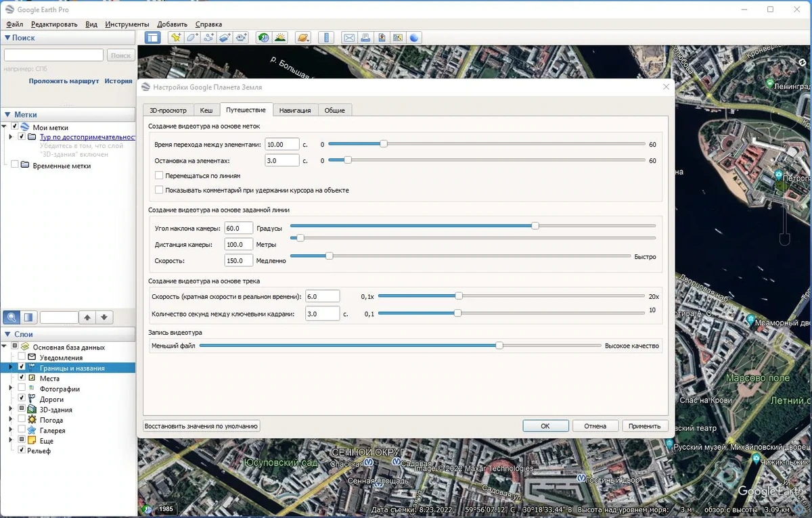This screenshot has width=812, height=518.
Task: Click the 3D-здания building icon
Action: pos(32,409)
